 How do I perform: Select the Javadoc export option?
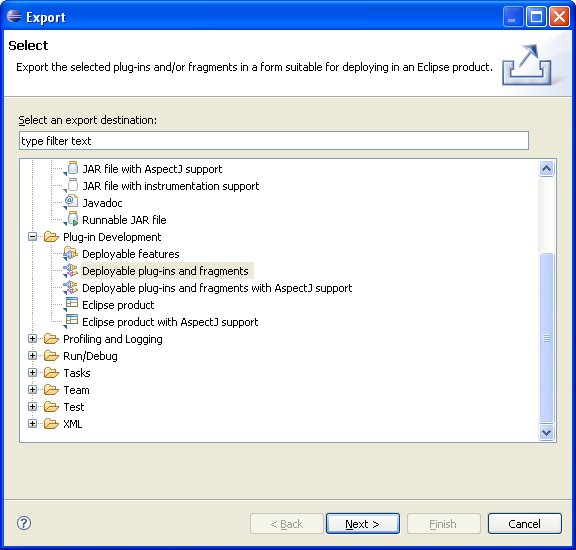102,203
